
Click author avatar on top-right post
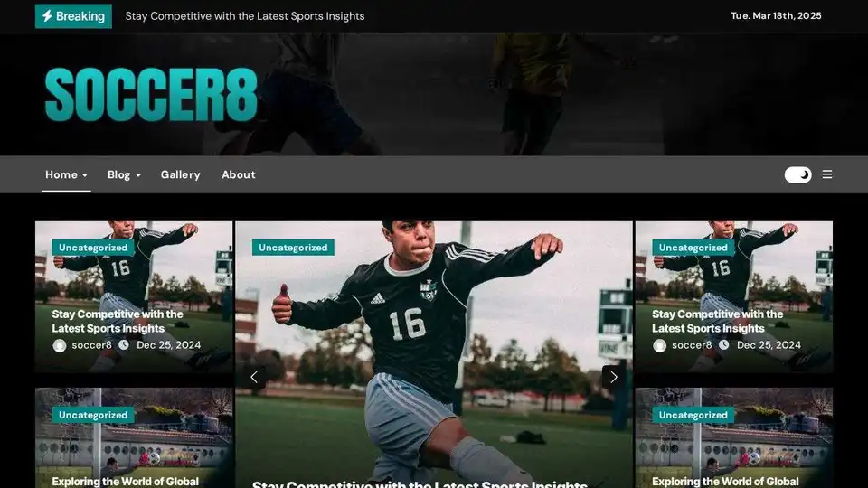tap(660, 345)
